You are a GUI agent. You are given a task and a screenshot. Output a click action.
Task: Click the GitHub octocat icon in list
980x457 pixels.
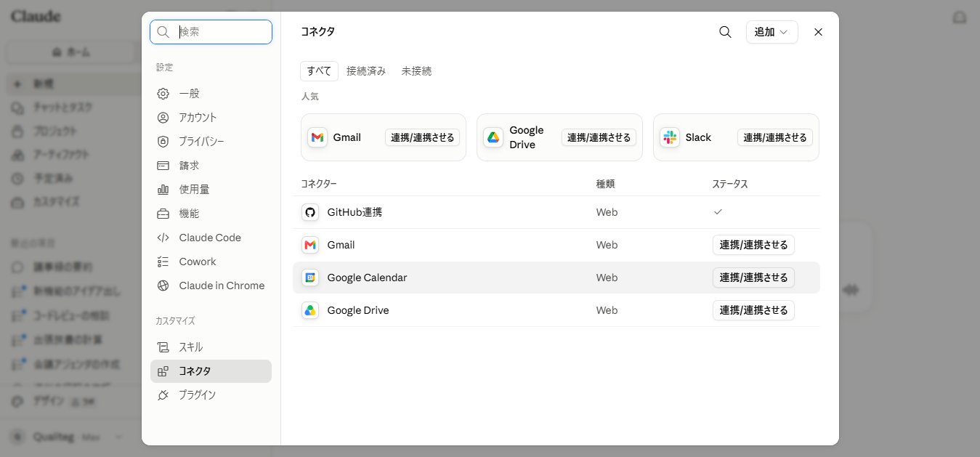[x=310, y=212]
